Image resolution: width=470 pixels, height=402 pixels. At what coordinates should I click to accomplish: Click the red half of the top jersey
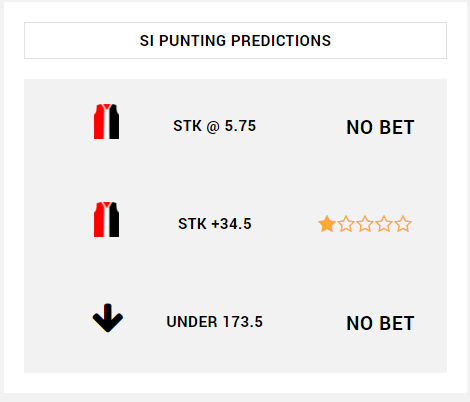[99, 122]
